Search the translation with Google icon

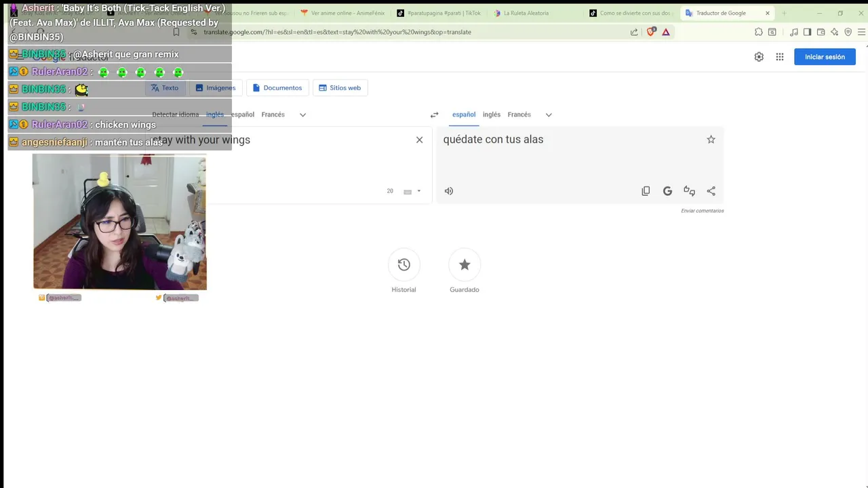coord(667,191)
